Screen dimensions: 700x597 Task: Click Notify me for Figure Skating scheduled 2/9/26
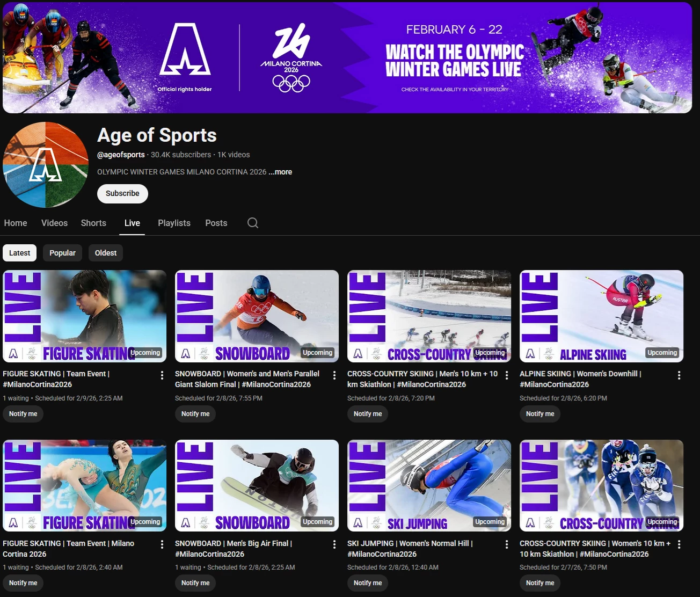click(x=23, y=414)
